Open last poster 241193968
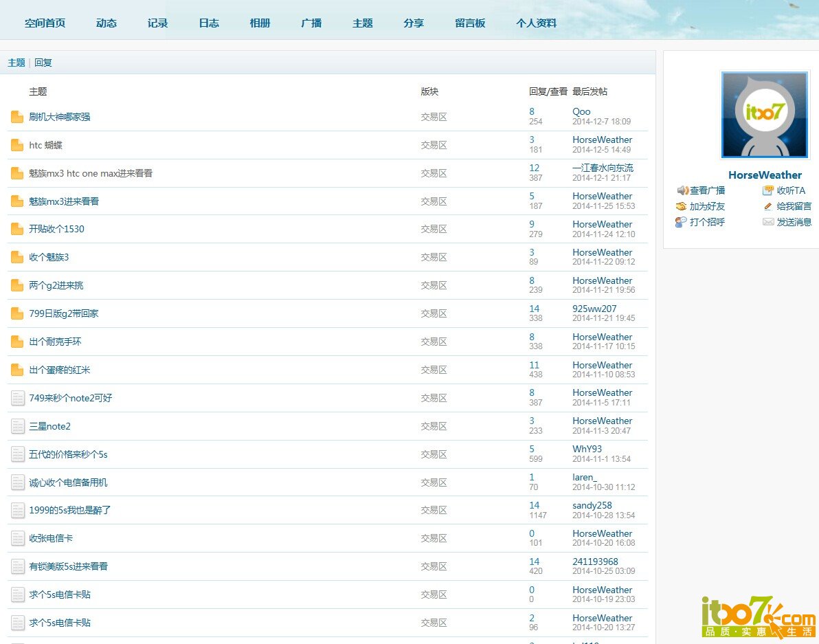Image resolution: width=819 pixels, height=644 pixels. pos(596,562)
